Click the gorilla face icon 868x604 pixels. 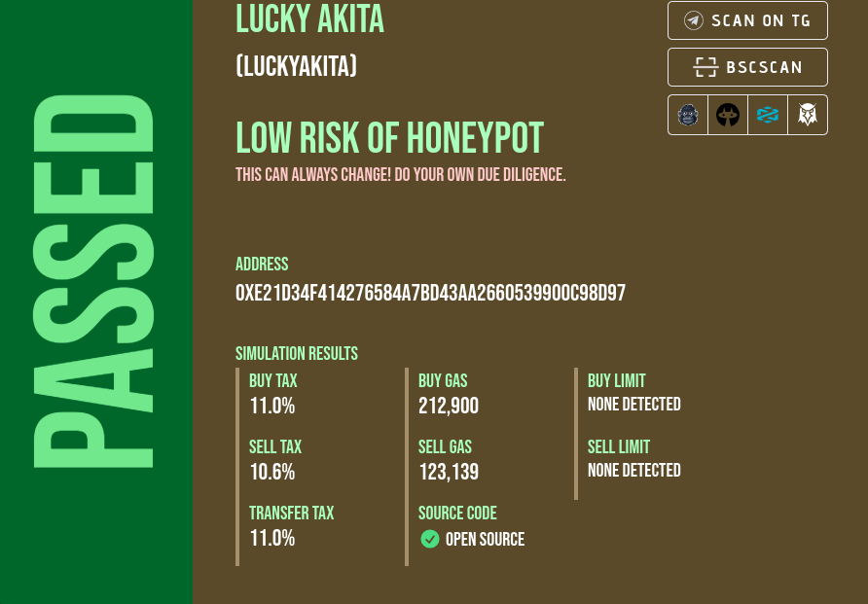pyautogui.click(x=688, y=115)
